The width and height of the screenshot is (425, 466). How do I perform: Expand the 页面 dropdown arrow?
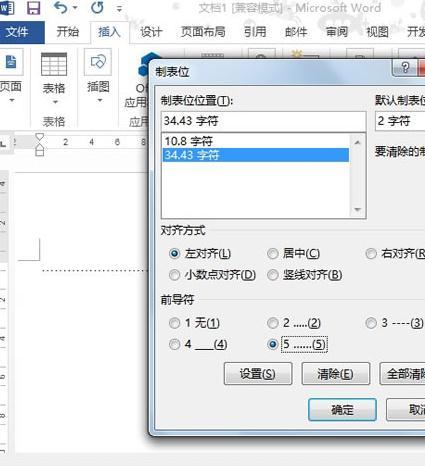click(x=12, y=100)
